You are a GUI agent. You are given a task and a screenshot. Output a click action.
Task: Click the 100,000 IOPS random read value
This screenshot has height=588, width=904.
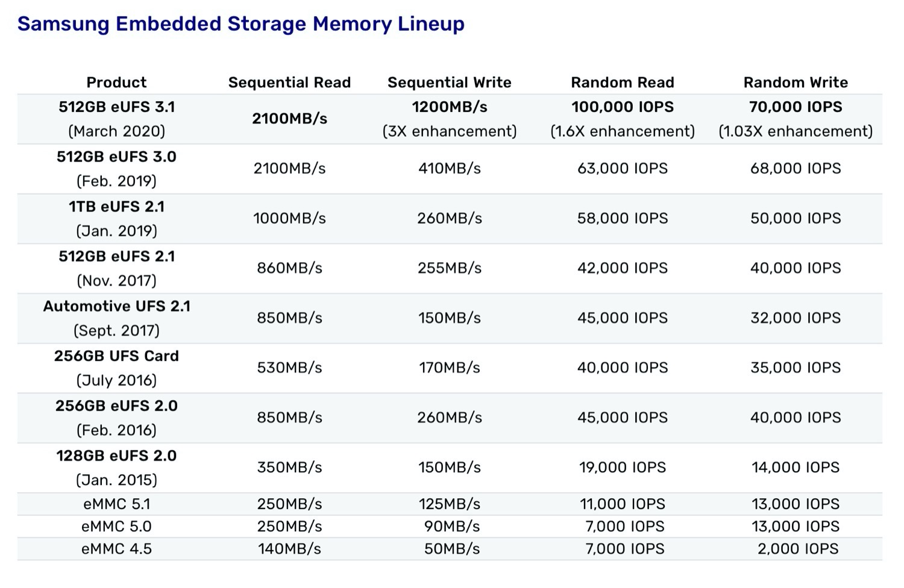coord(622,107)
